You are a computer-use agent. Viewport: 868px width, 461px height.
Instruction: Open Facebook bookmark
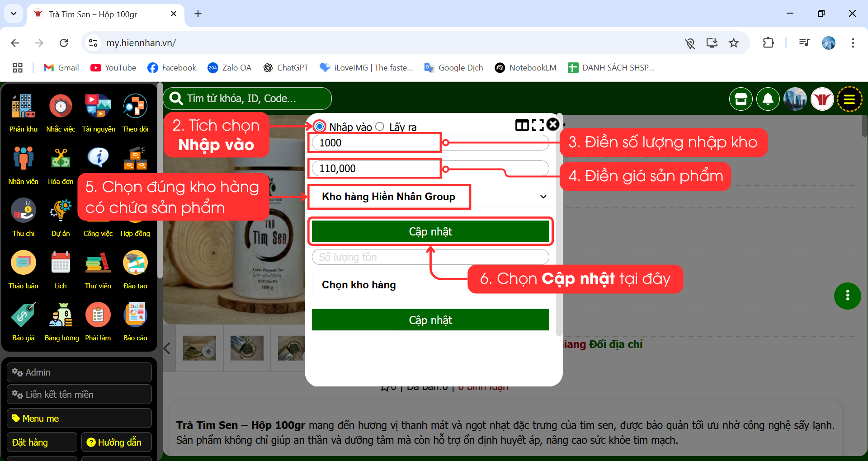point(172,68)
